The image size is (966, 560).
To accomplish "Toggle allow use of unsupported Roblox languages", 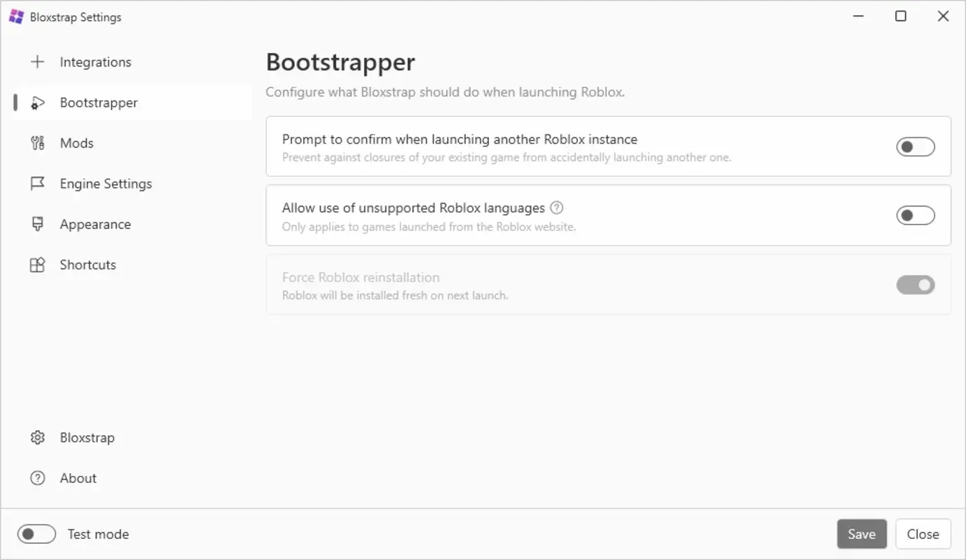I will tap(916, 215).
